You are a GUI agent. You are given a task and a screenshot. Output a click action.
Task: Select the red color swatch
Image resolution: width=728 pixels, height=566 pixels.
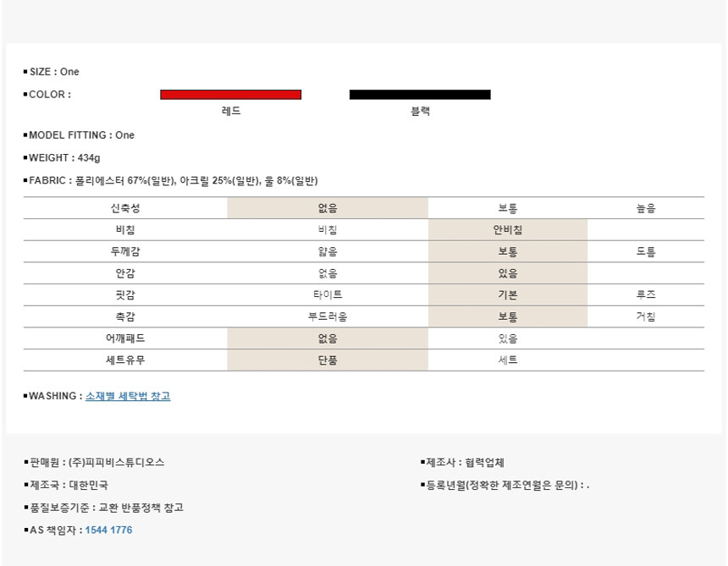(x=230, y=95)
